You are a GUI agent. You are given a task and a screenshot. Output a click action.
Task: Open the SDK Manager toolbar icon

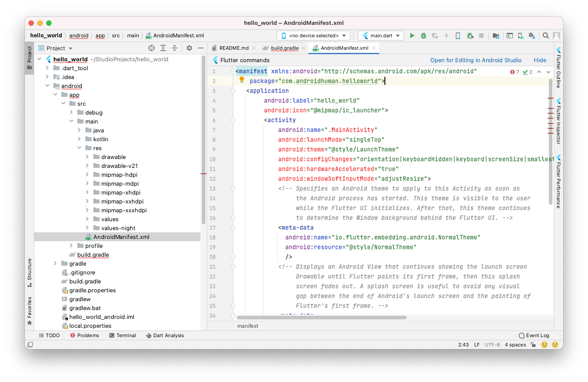(x=532, y=36)
